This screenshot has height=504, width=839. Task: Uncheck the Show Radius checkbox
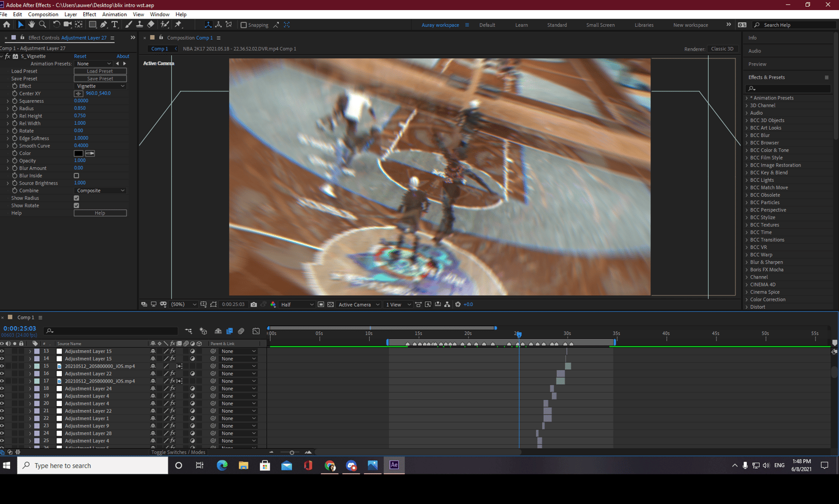tap(77, 198)
